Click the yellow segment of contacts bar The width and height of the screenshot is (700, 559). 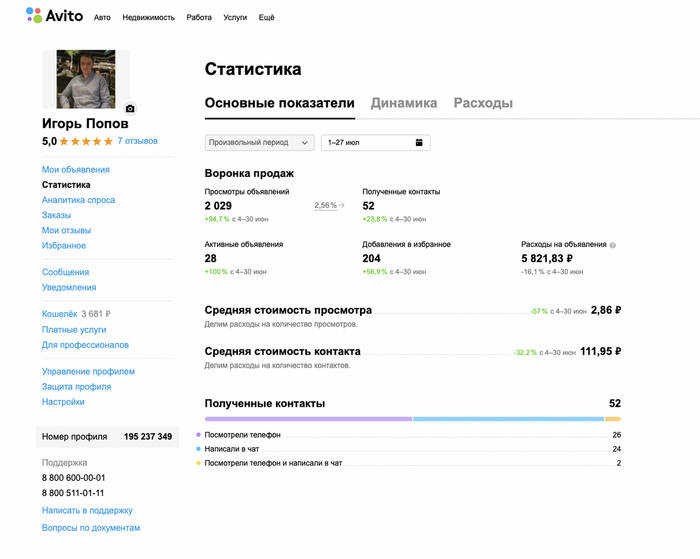[x=613, y=419]
